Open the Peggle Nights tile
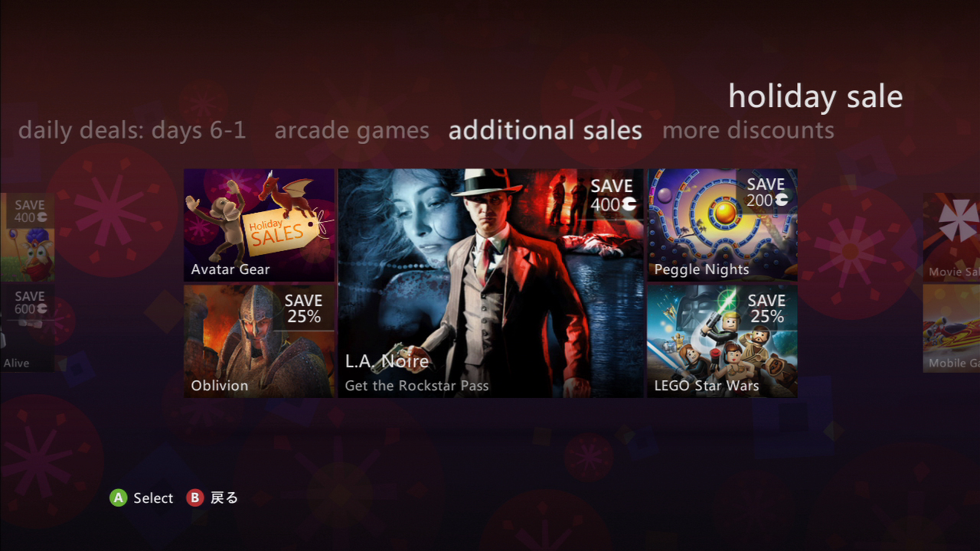This screenshot has height=551, width=980. pos(722,225)
